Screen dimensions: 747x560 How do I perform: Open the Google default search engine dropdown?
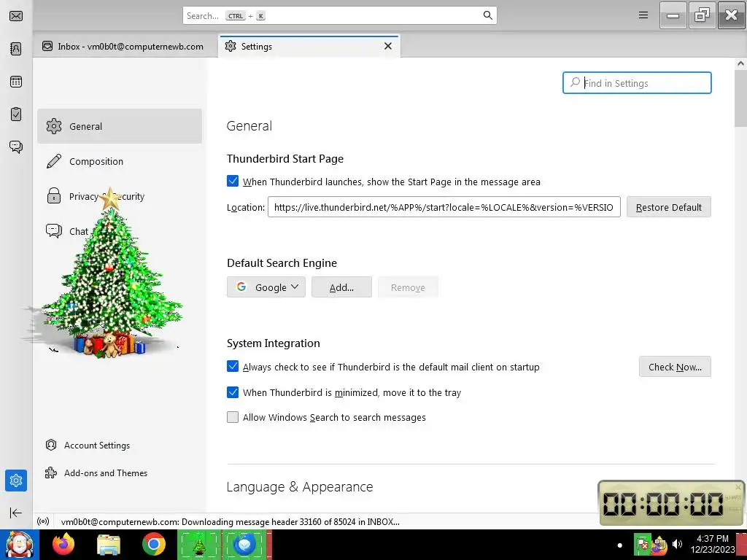(x=266, y=287)
